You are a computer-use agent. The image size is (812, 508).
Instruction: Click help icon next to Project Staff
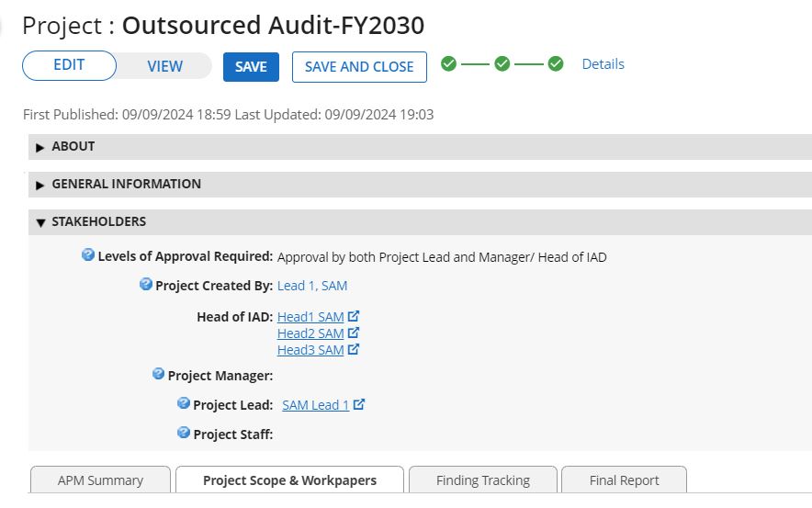point(184,433)
